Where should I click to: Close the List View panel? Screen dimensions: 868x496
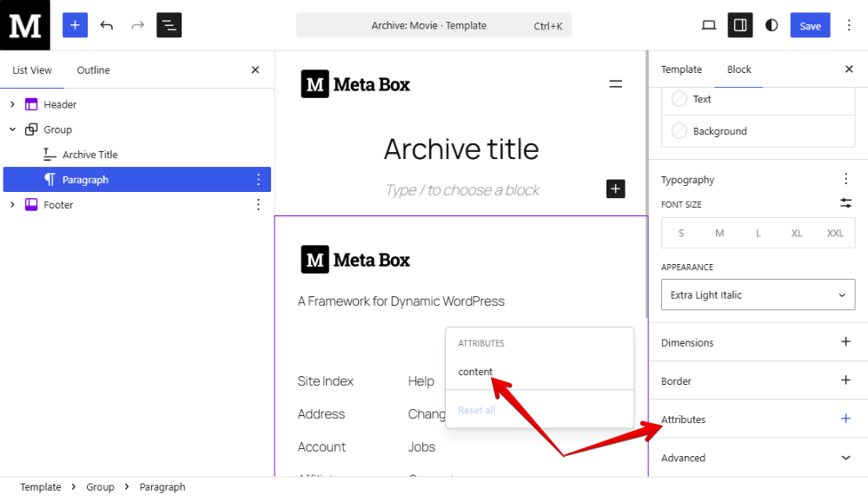[x=255, y=69]
